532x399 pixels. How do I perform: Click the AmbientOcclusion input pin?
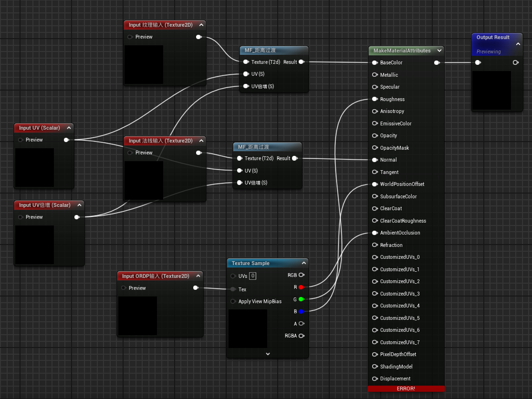click(x=375, y=233)
